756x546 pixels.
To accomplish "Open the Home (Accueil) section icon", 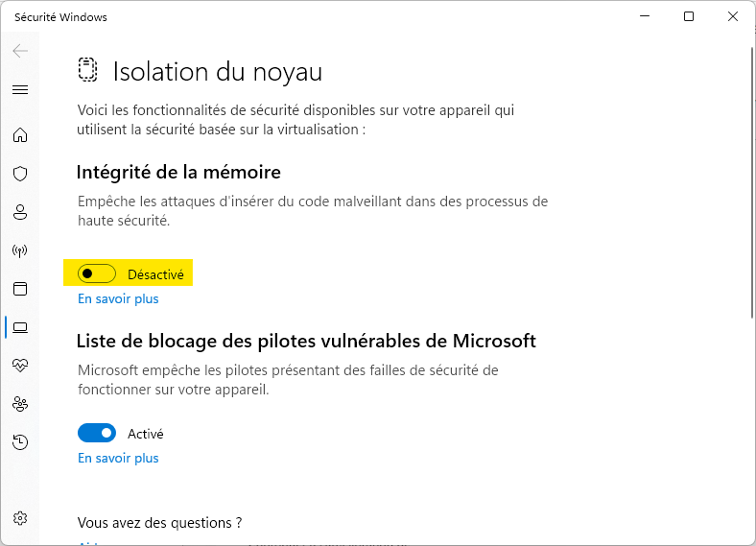I will point(20,134).
